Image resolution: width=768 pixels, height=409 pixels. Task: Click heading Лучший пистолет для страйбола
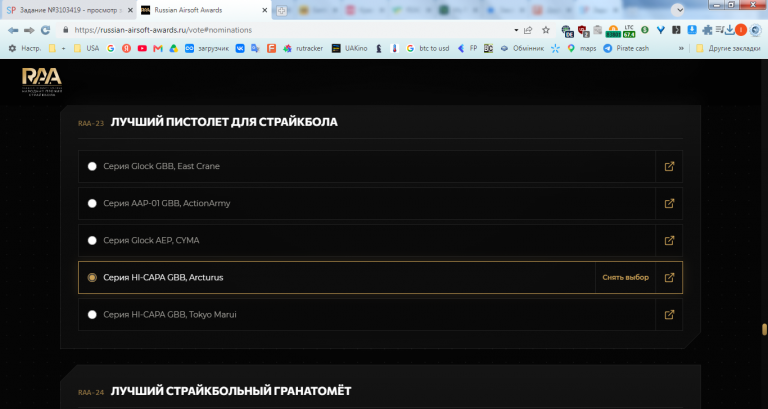(x=224, y=122)
